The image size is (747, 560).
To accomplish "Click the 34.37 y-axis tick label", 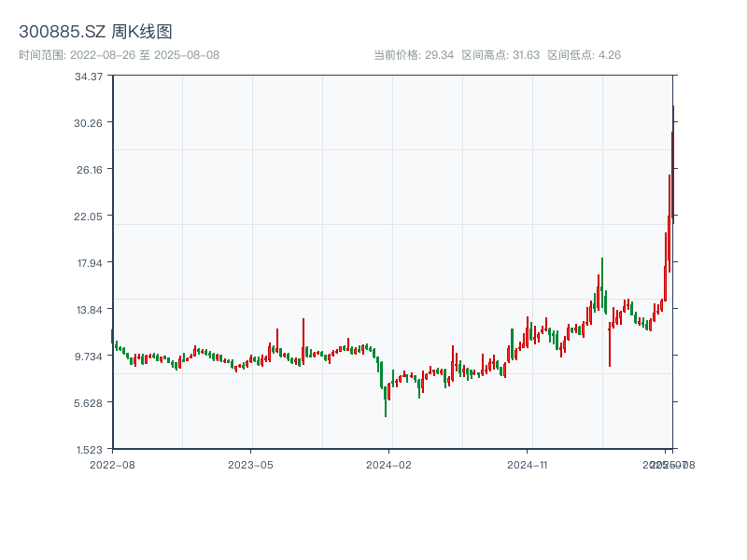I will click(x=90, y=76).
